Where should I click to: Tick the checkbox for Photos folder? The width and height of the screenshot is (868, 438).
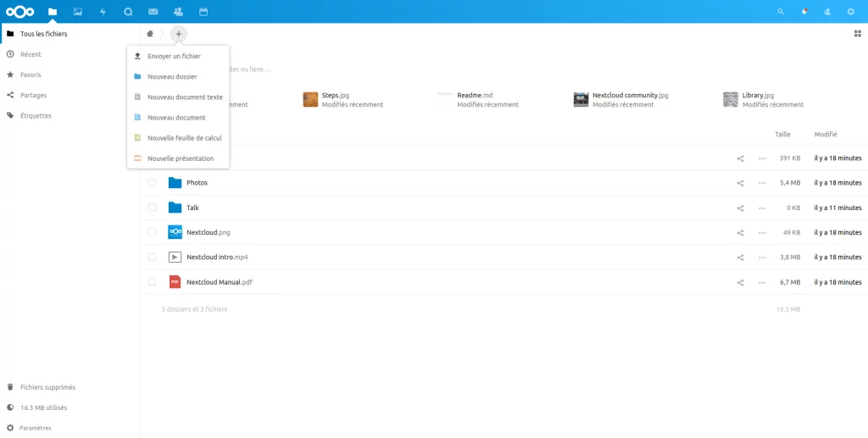(x=153, y=182)
